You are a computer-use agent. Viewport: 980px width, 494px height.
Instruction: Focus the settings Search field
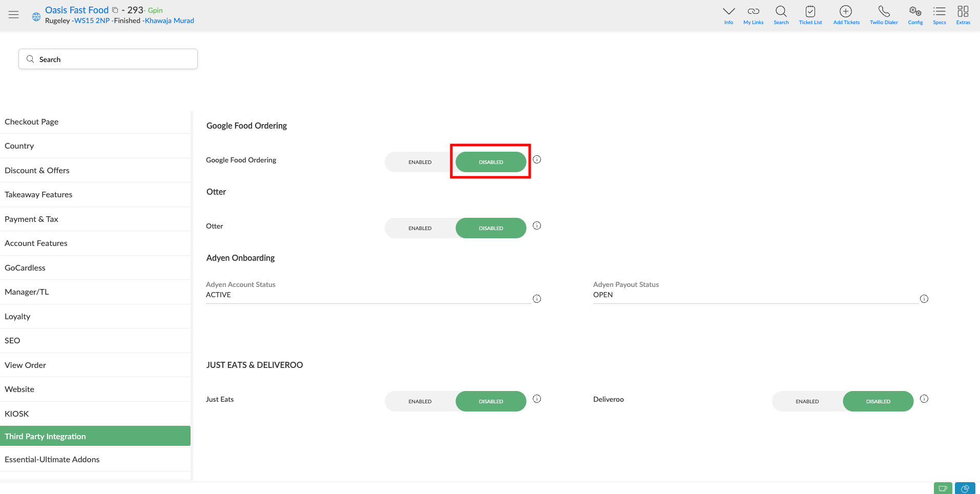click(x=108, y=59)
